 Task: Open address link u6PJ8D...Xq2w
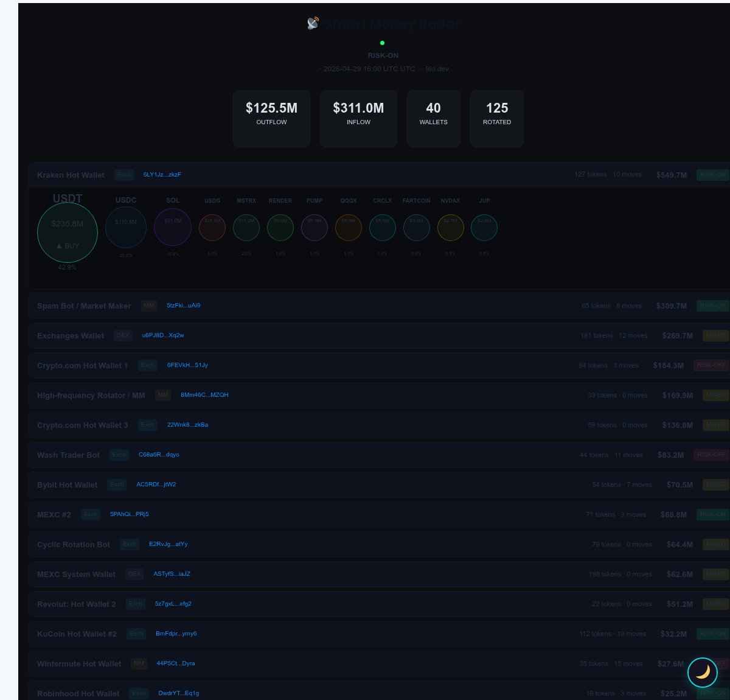pyautogui.click(x=163, y=335)
